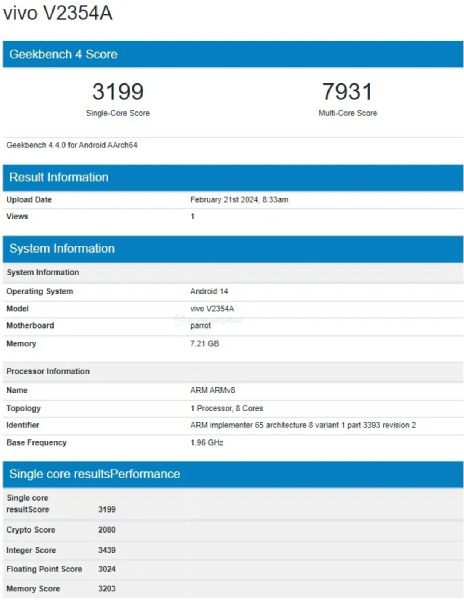The height and width of the screenshot is (600, 464).
Task: Select the Multi-Core Score label
Action: (x=348, y=113)
